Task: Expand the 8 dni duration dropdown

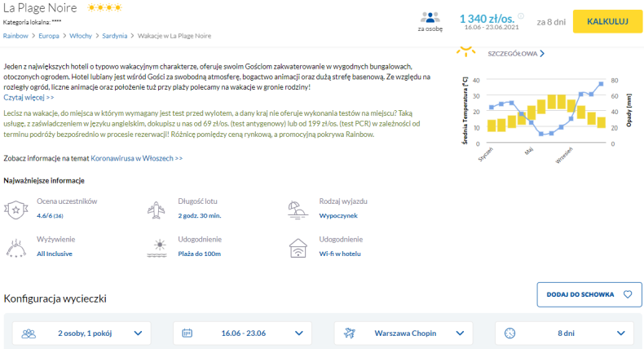Action: pyautogui.click(x=564, y=333)
